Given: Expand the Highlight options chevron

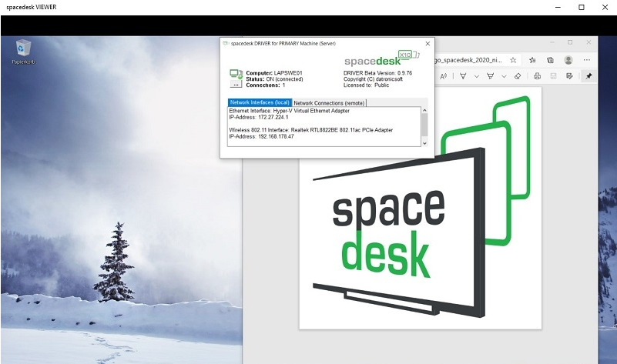Looking at the screenshot, I should pos(504,76).
